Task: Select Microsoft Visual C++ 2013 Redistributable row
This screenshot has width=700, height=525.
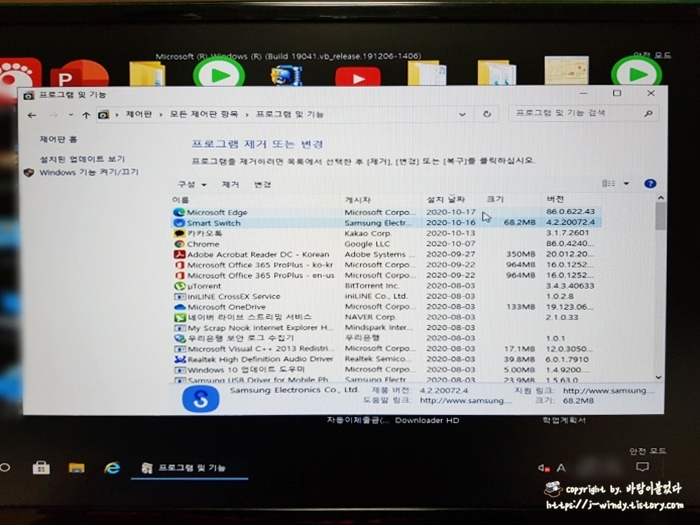Action: click(x=386, y=349)
